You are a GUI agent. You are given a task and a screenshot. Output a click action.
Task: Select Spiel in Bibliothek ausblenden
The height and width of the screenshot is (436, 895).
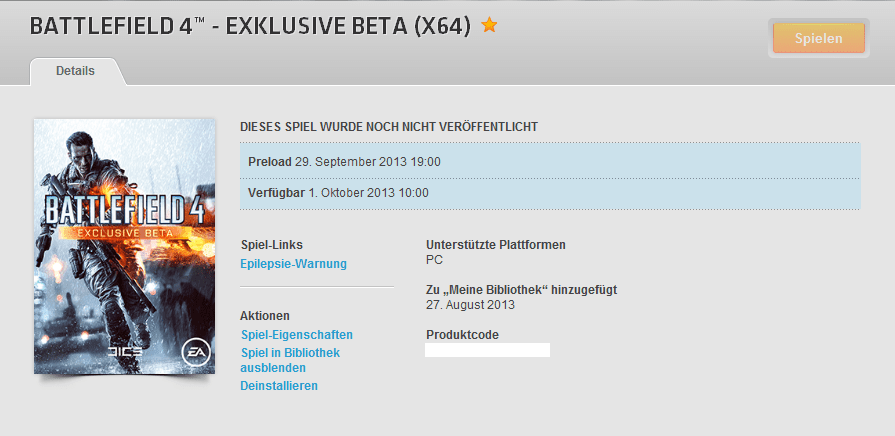[x=290, y=360]
